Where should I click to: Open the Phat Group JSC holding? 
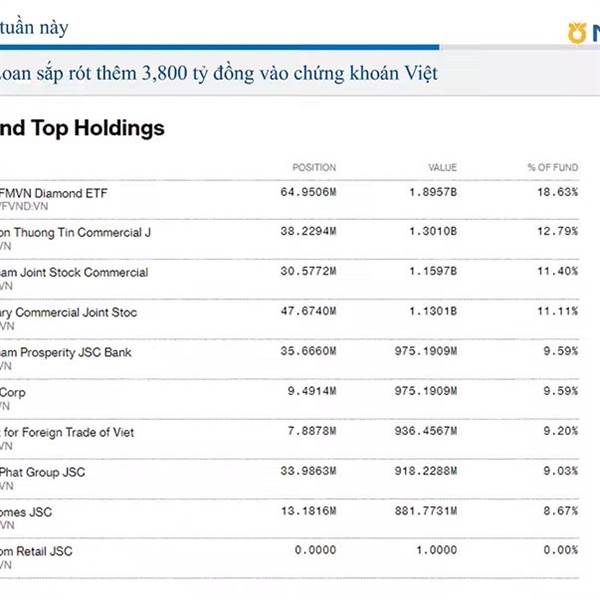[42, 472]
